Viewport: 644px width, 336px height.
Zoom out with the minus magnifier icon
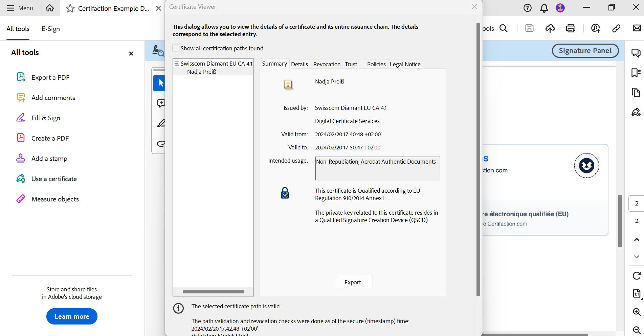(x=637, y=330)
